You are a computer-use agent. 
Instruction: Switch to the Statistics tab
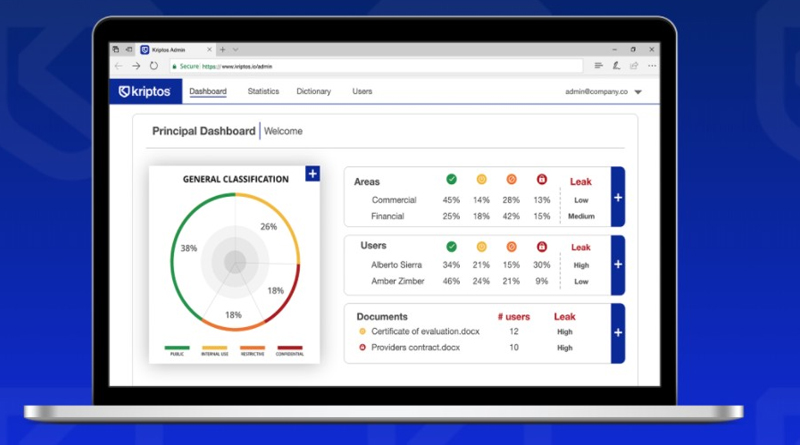[x=263, y=91]
